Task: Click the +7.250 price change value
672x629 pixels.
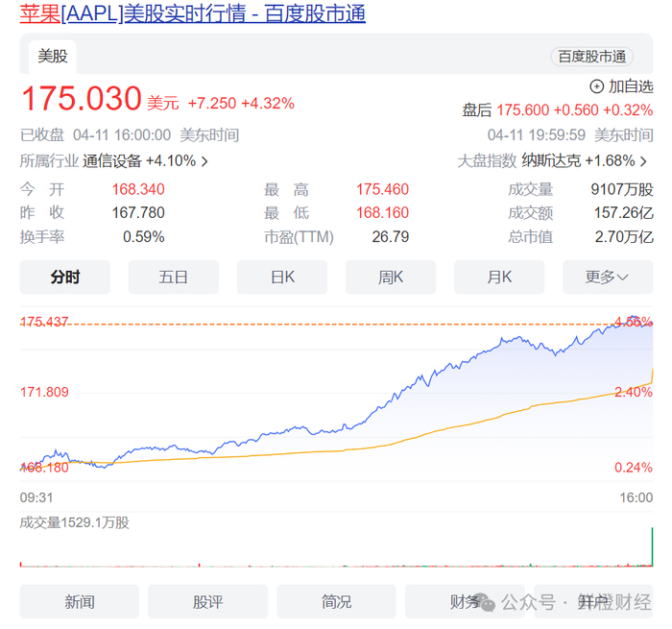Action: point(212,104)
